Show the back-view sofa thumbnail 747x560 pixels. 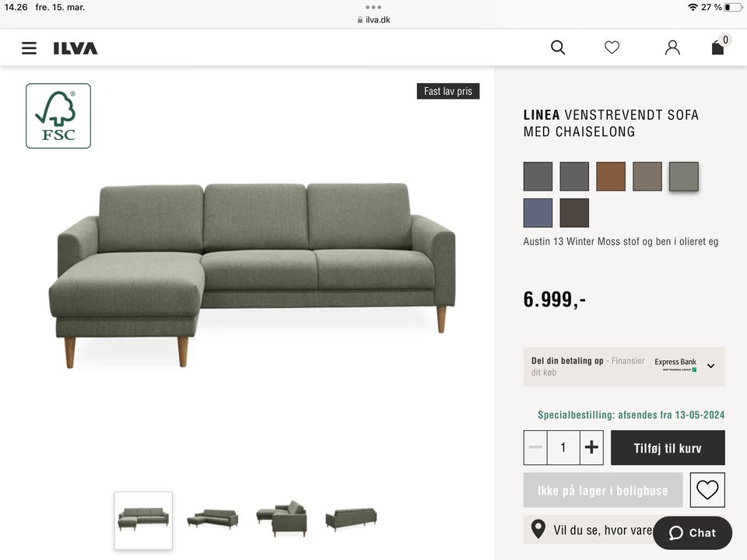click(x=351, y=520)
